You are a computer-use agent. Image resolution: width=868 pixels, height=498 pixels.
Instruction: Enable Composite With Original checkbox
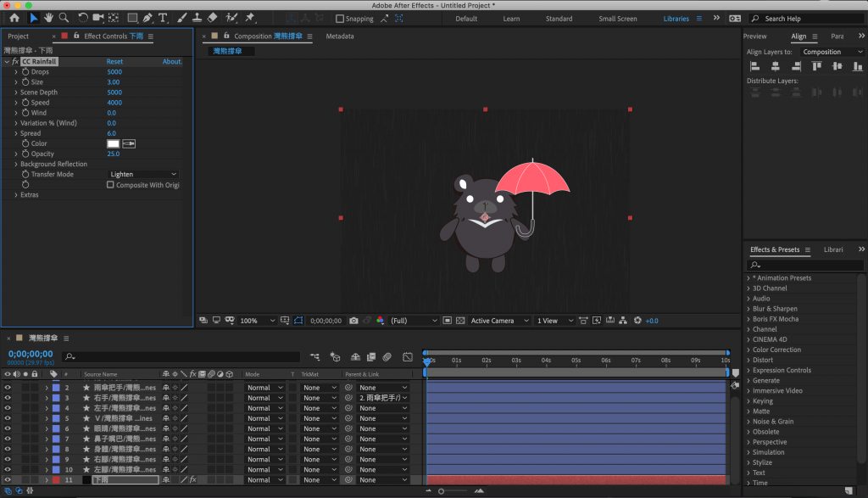110,185
